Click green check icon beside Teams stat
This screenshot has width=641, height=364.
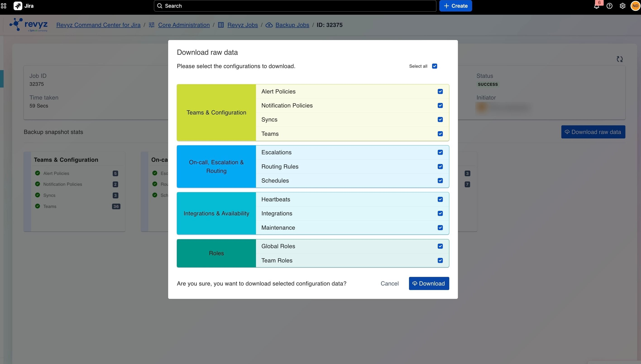tap(38, 206)
